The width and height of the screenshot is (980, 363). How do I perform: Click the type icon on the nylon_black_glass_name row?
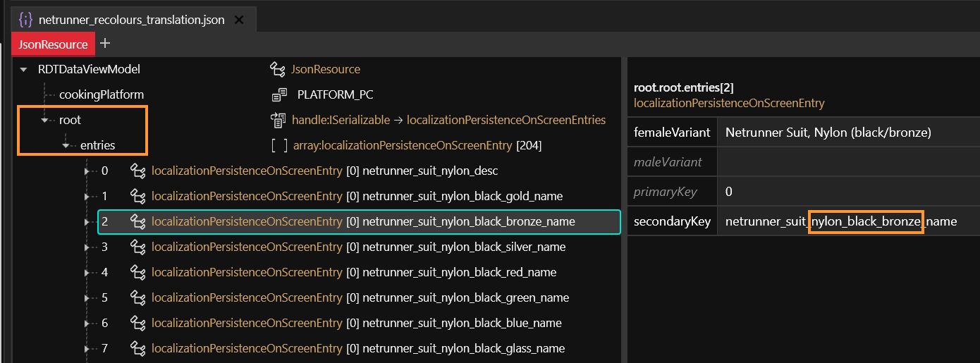click(138, 348)
